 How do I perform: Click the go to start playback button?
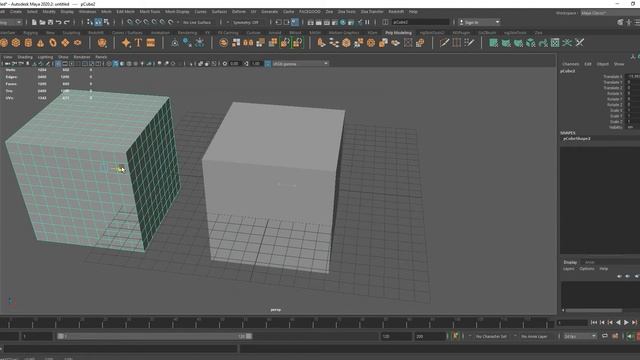pyautogui.click(x=594, y=322)
